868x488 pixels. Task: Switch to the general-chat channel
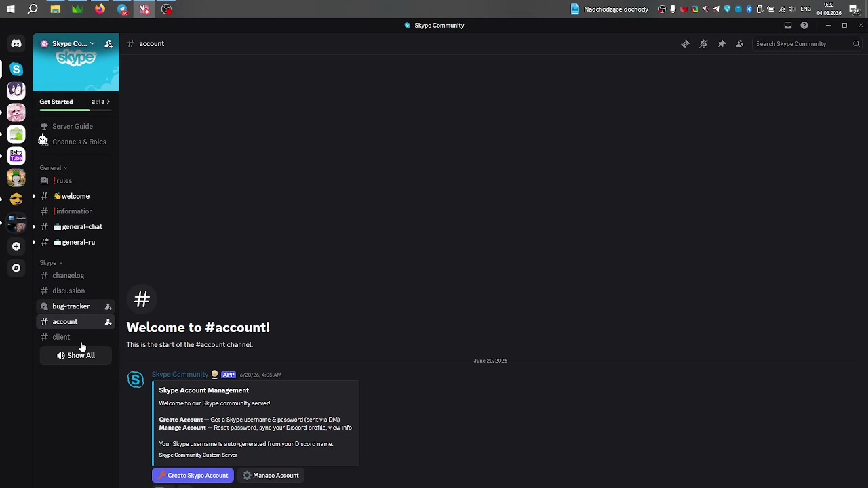[x=75, y=227]
